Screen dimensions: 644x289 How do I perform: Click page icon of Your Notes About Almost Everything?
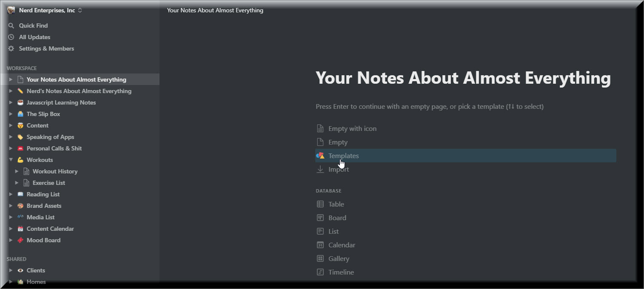(20, 79)
